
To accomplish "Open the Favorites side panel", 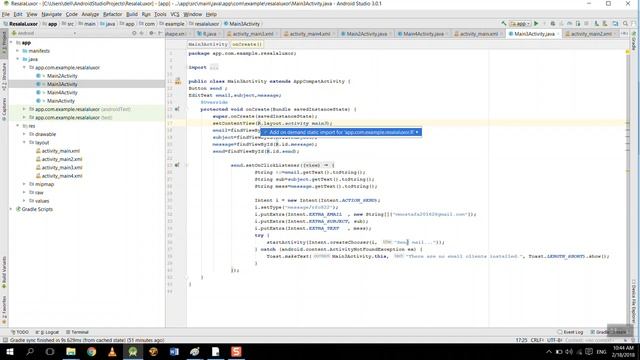I will 4,310.
